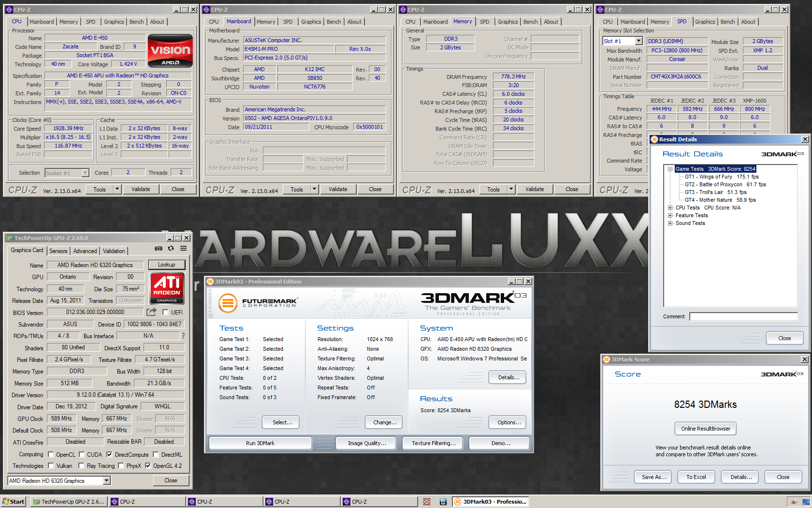Click the AMD Vision logo in CPU-Z
The image size is (812, 508).
point(170,50)
